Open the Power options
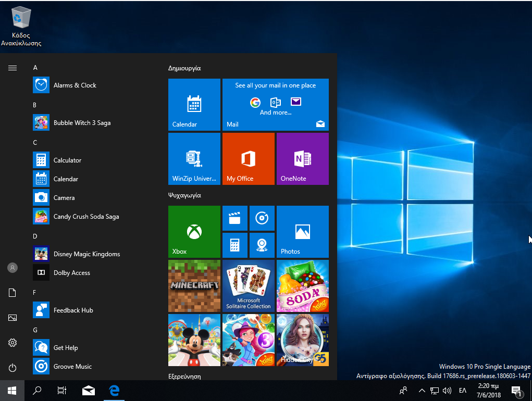The width and height of the screenshot is (532, 401). pos(13,368)
